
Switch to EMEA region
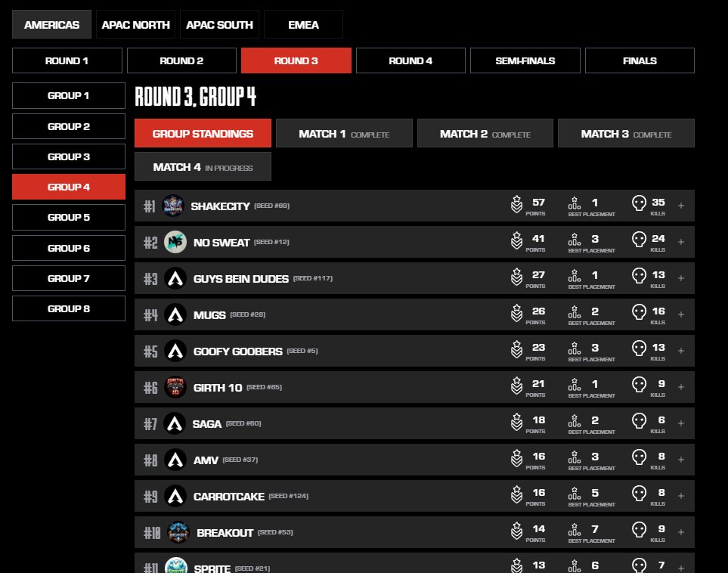click(x=304, y=25)
